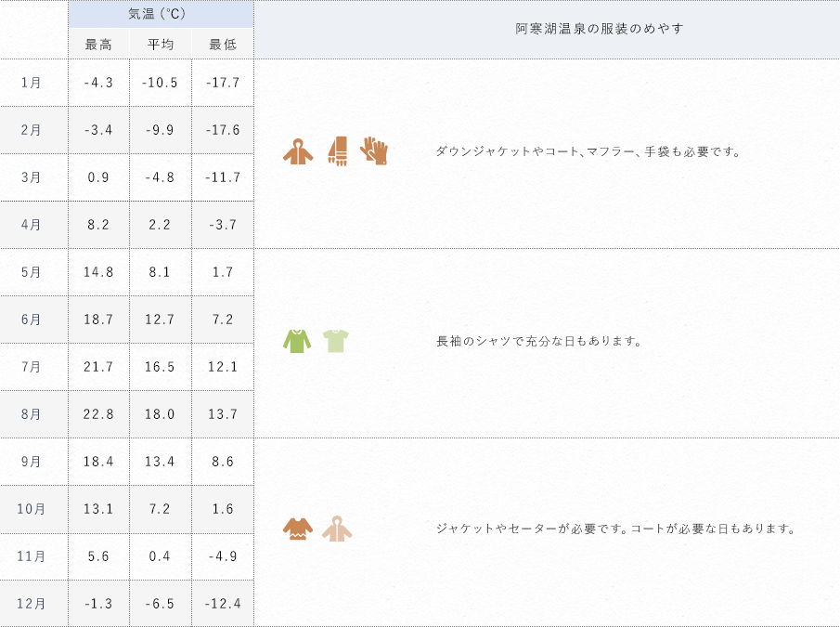
Task: Click the long-sleeve shirt advice text
Action: pyautogui.click(x=538, y=341)
